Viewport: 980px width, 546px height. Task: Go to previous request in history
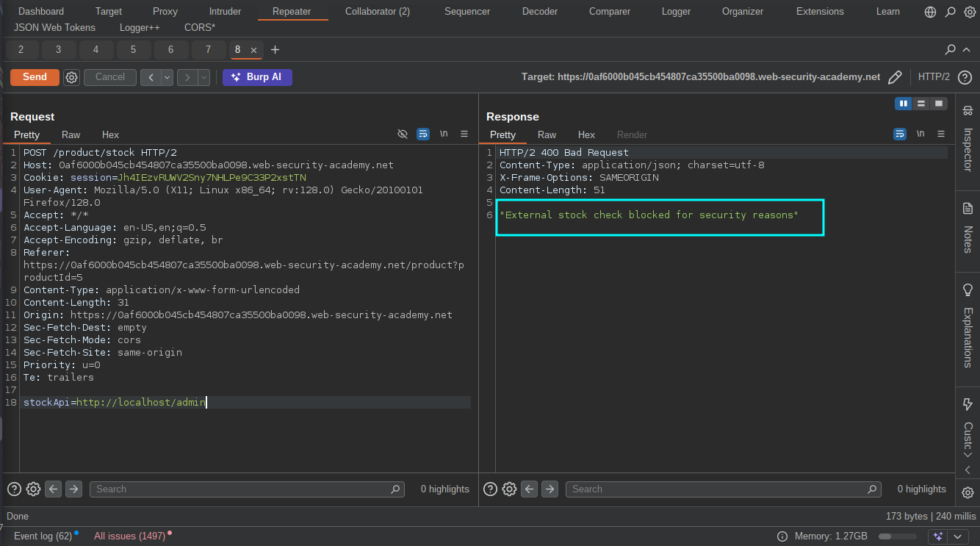pos(151,77)
